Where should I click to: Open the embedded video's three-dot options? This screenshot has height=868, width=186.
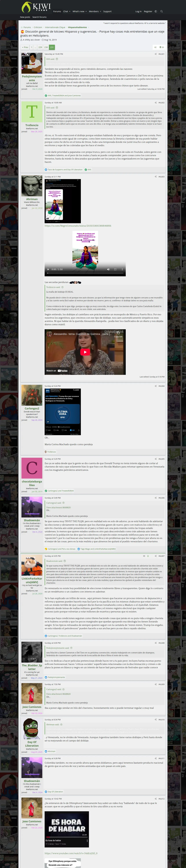pyautogui.click(x=122, y=269)
